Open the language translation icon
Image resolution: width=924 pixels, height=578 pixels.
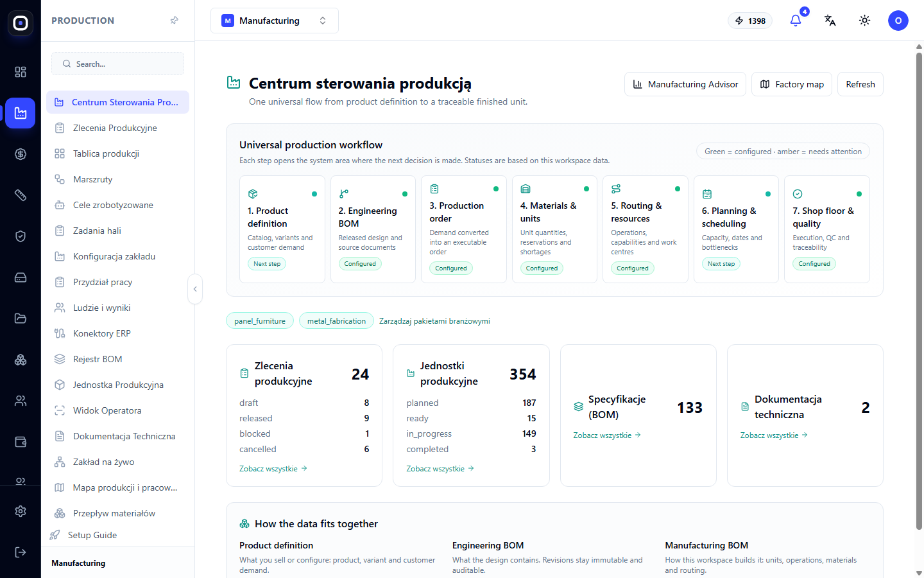[830, 21]
